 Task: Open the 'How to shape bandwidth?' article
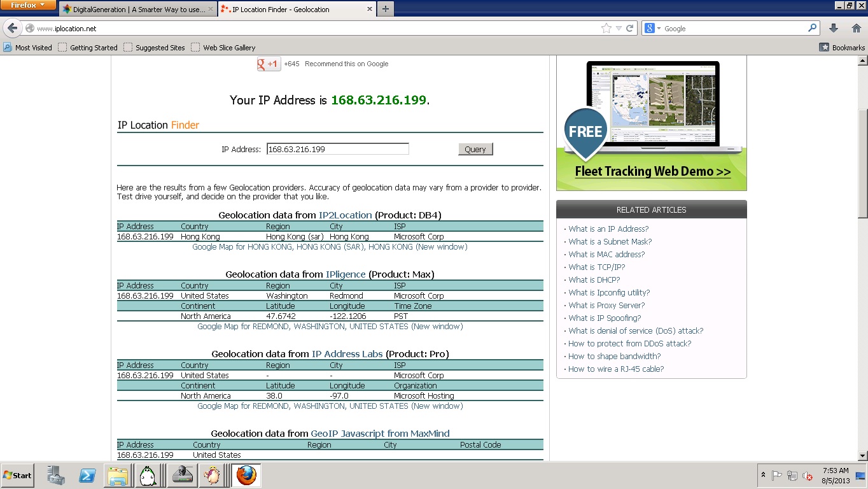[x=615, y=357]
